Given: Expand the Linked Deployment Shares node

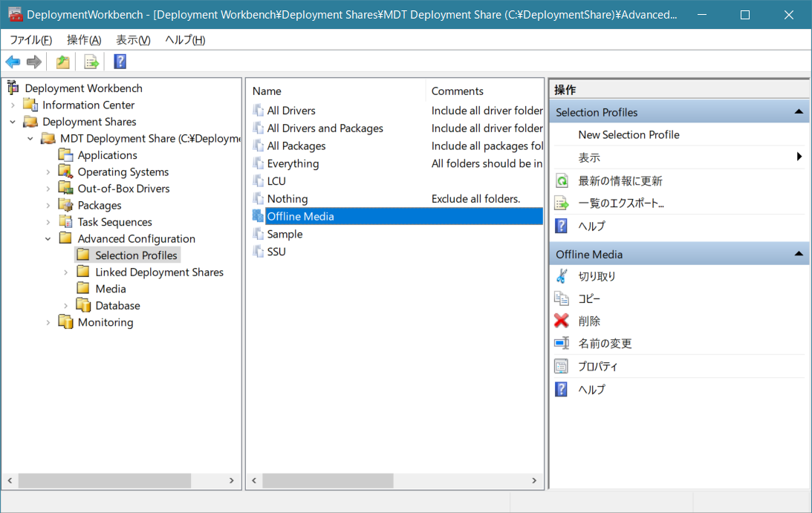Looking at the screenshot, I should (x=66, y=272).
